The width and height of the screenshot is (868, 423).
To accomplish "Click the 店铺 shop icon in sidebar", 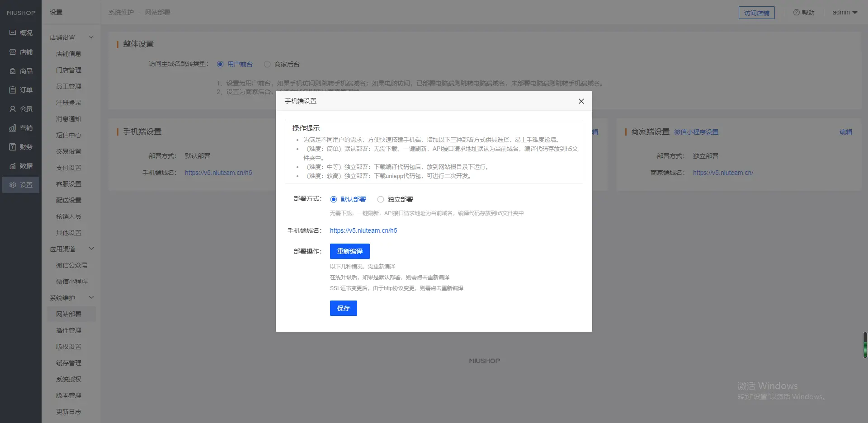I will (x=13, y=52).
